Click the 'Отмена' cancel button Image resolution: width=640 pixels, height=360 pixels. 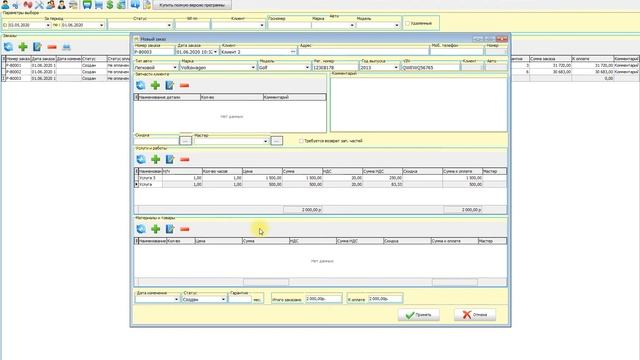click(475, 315)
